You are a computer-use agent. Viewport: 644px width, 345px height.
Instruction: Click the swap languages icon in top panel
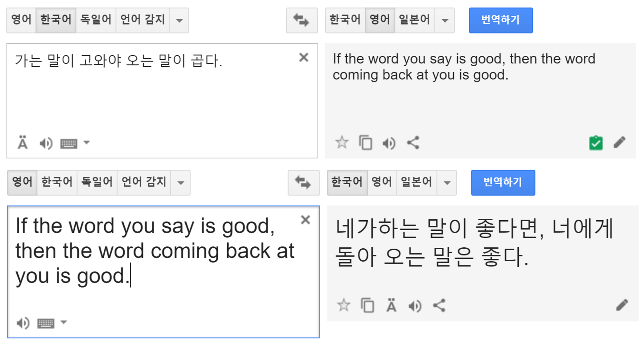tap(301, 20)
